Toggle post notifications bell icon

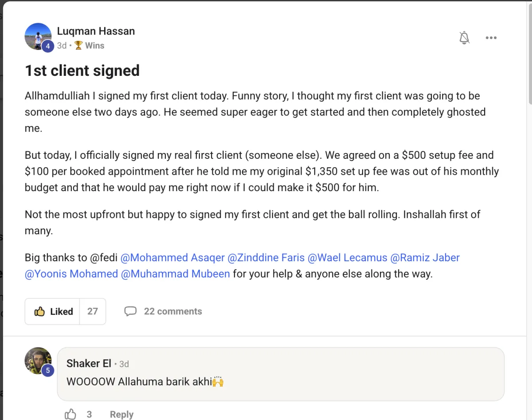click(x=464, y=38)
